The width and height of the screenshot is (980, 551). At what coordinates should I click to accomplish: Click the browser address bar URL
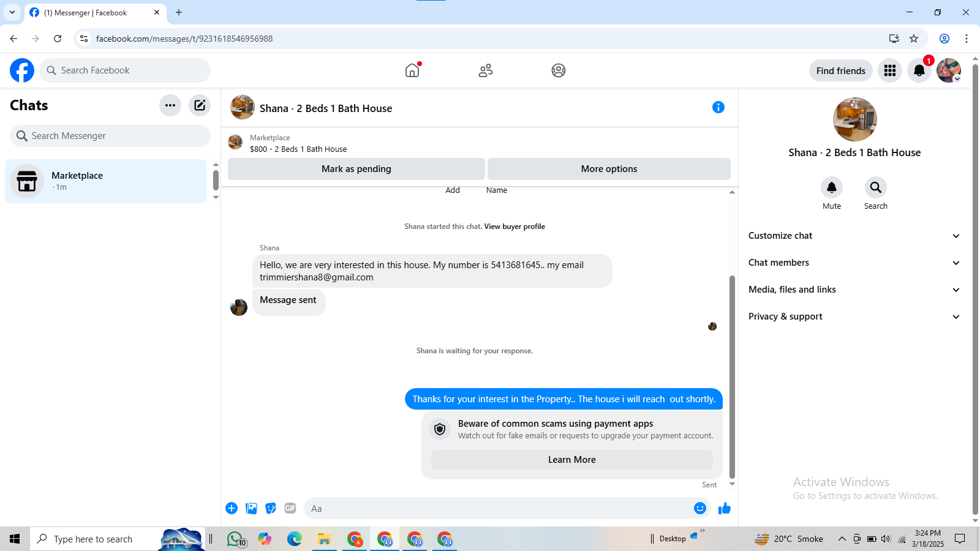pos(184,39)
